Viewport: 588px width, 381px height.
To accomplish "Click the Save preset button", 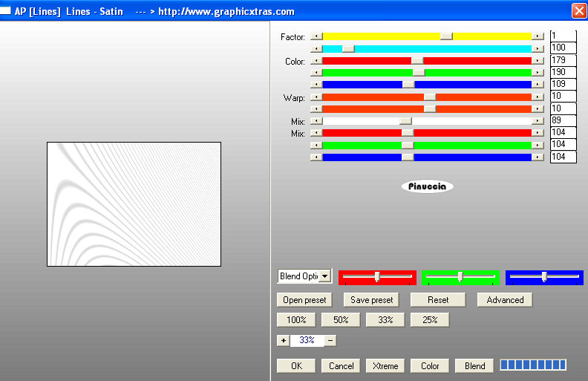I will [x=371, y=300].
